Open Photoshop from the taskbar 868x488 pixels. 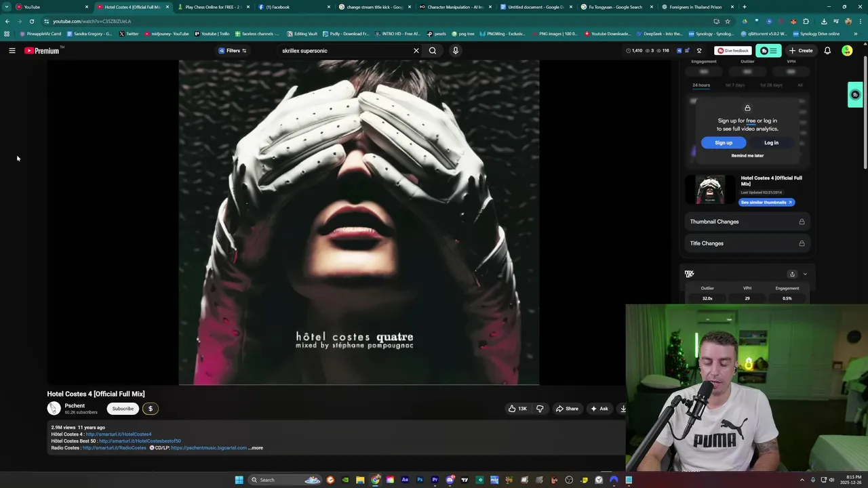click(x=420, y=480)
